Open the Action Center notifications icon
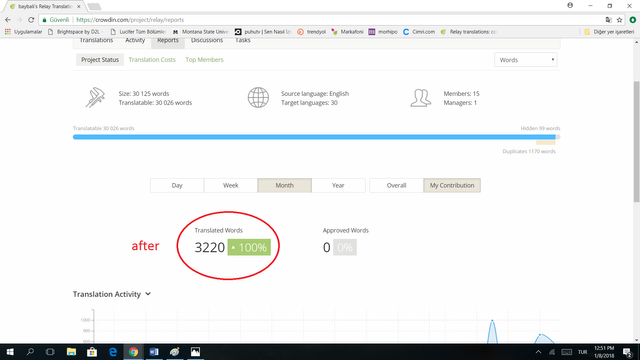The height and width of the screenshot is (360, 640). (x=627, y=352)
